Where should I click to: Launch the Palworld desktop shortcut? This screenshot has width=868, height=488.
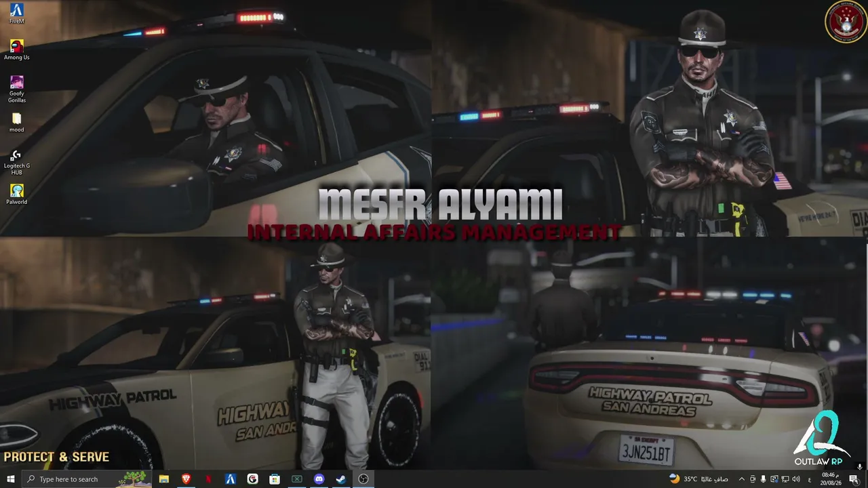point(17,194)
